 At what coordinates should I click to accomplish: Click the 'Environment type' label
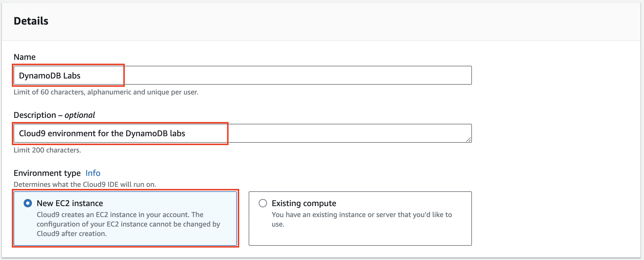tap(47, 173)
